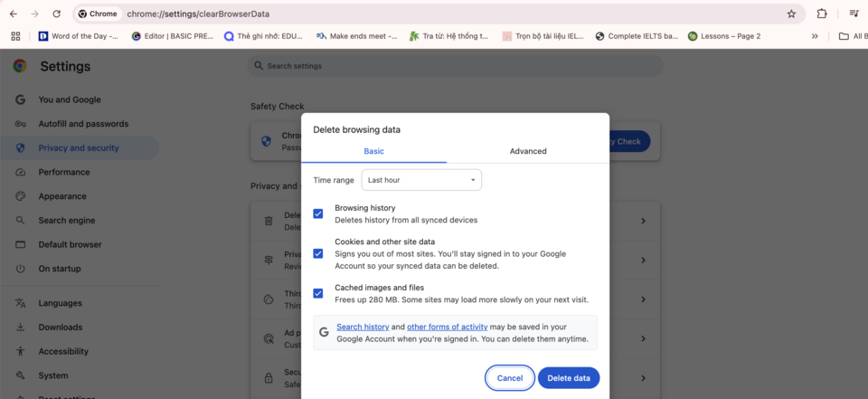The height and width of the screenshot is (399, 868).
Task: Uncheck Cookies and other site data
Action: coord(318,253)
